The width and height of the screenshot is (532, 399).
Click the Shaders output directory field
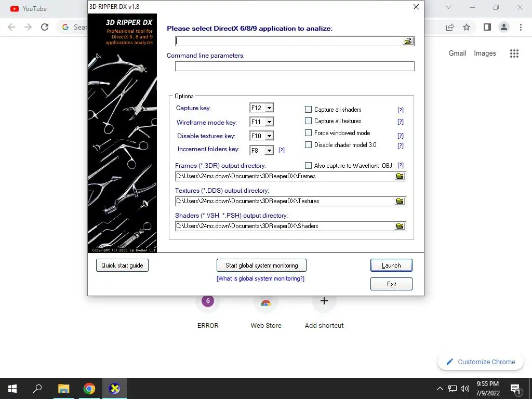click(285, 226)
